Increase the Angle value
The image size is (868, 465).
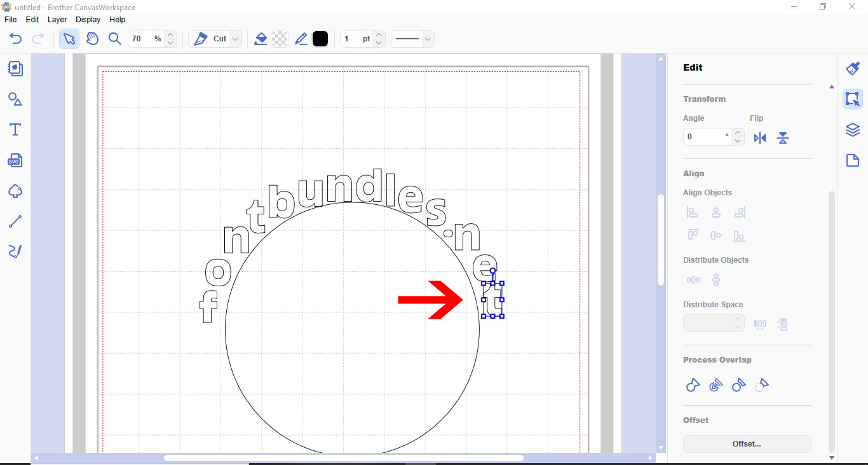coord(738,133)
